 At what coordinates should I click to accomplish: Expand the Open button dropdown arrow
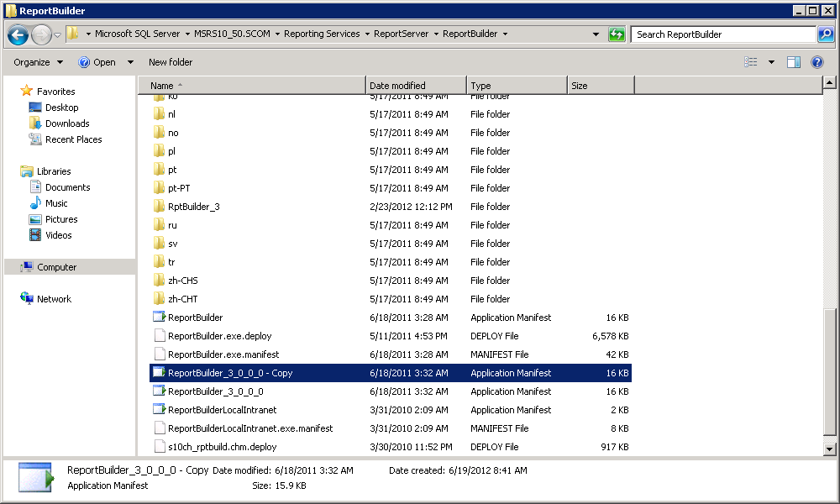click(130, 62)
